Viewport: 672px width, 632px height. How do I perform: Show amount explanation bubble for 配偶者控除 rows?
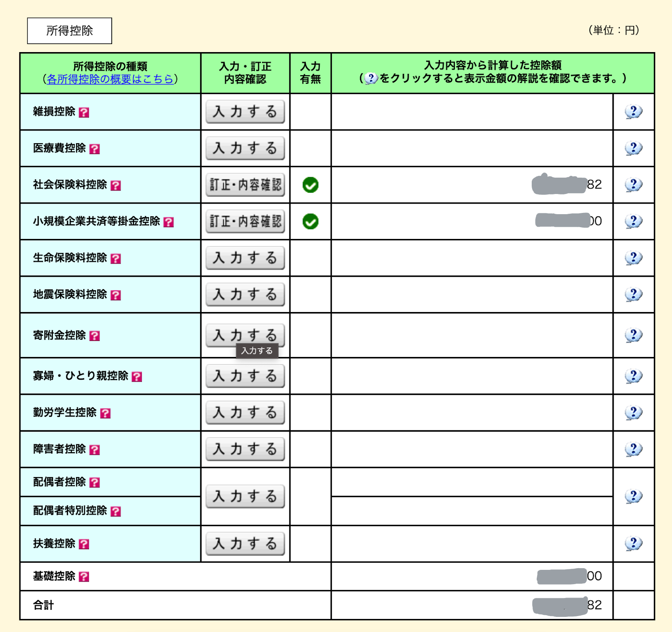point(633,496)
